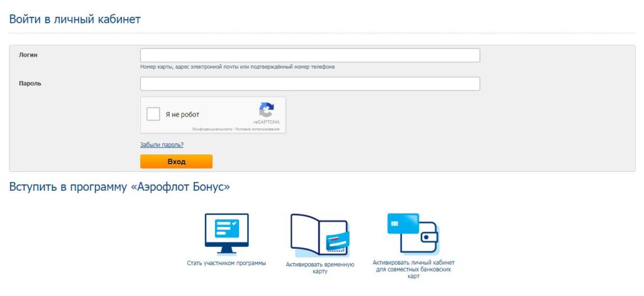Click the 'Вступить в программу «Аэрофлот Бонус»' heading
644x296 pixels.
tap(119, 186)
